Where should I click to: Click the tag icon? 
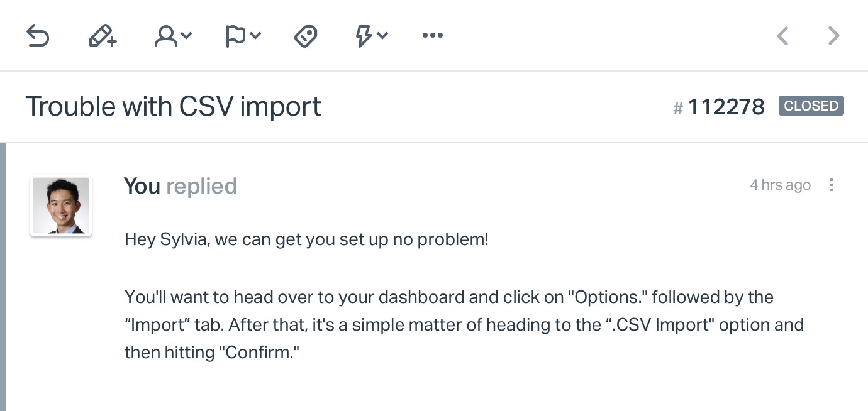point(306,36)
